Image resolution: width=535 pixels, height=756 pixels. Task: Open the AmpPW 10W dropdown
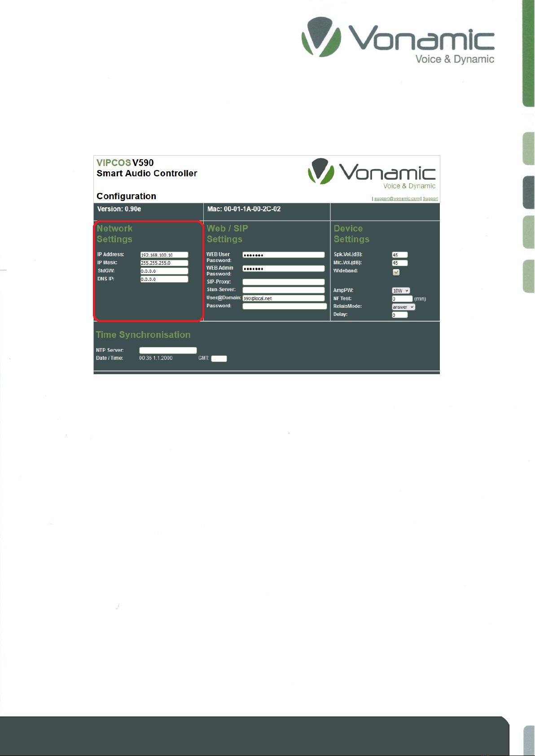pyautogui.click(x=401, y=291)
